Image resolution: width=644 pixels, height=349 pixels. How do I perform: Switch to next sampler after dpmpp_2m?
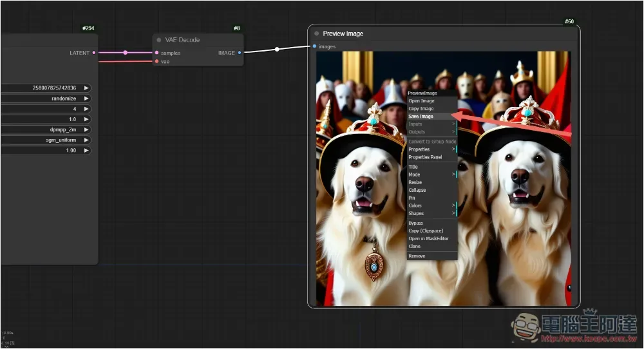pyautogui.click(x=86, y=129)
